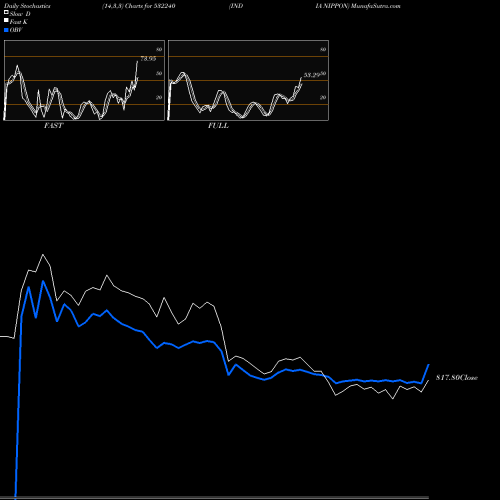Viewport: 500px width, 500px height.
Task: Click the 'Slow D' legend label
Action: click(x=20, y=14)
